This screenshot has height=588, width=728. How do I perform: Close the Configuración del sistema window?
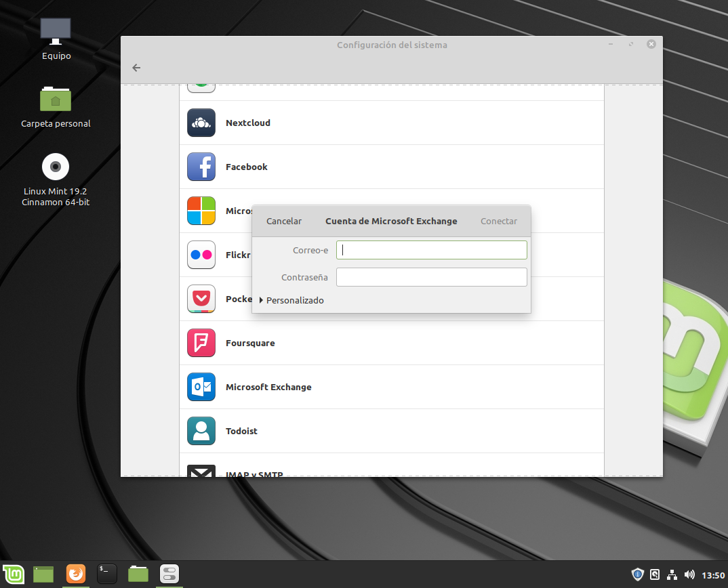[651, 44]
